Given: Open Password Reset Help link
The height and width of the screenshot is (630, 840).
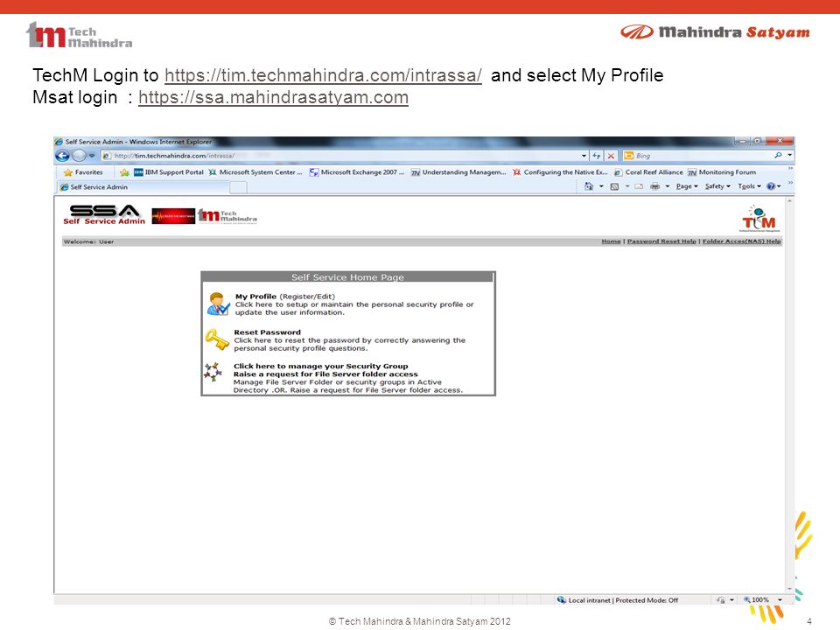Looking at the screenshot, I should tap(661, 241).
